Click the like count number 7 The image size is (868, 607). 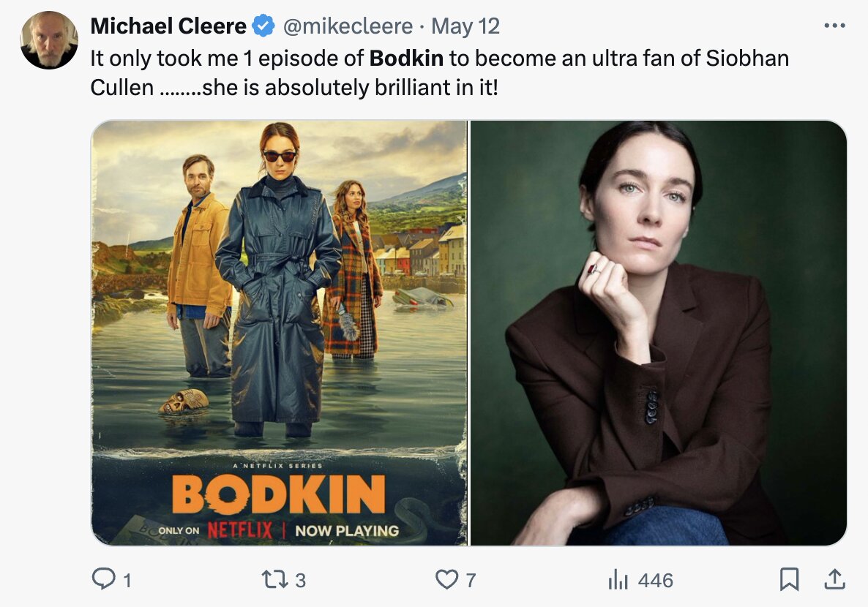tap(471, 581)
